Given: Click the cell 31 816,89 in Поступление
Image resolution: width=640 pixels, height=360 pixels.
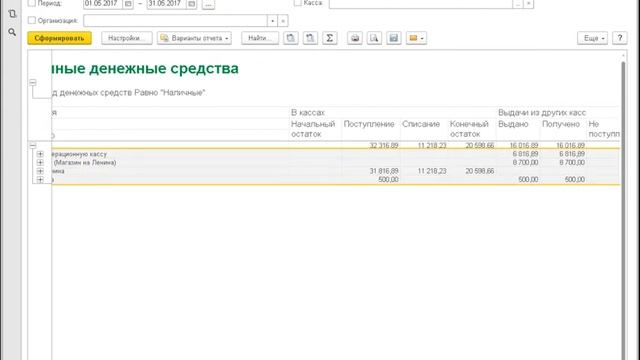Looking at the screenshot, I should (384, 171).
